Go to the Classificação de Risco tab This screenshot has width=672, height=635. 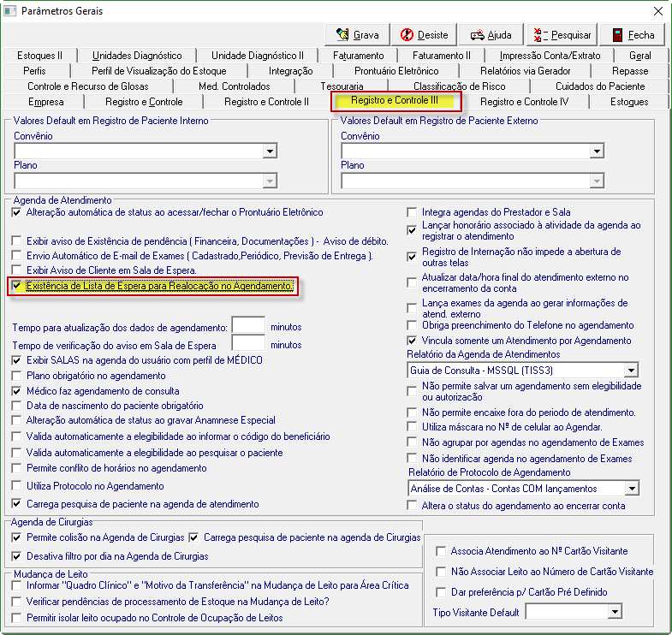(x=459, y=86)
